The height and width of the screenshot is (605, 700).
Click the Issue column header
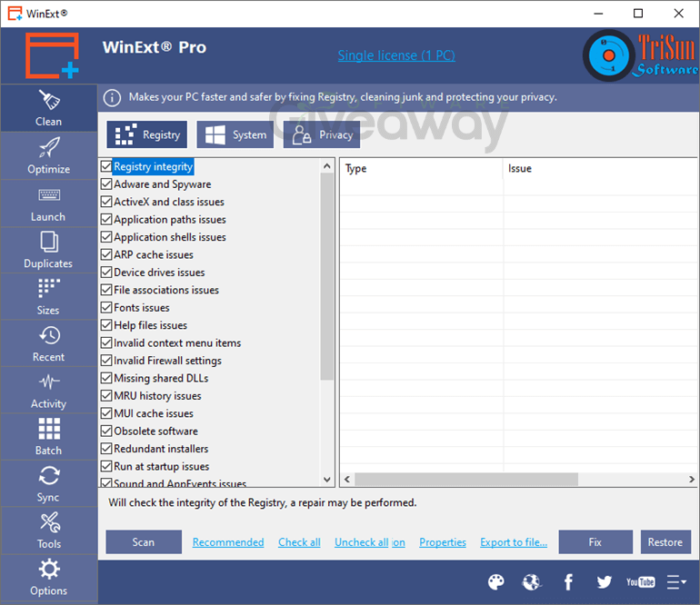pyautogui.click(x=600, y=169)
